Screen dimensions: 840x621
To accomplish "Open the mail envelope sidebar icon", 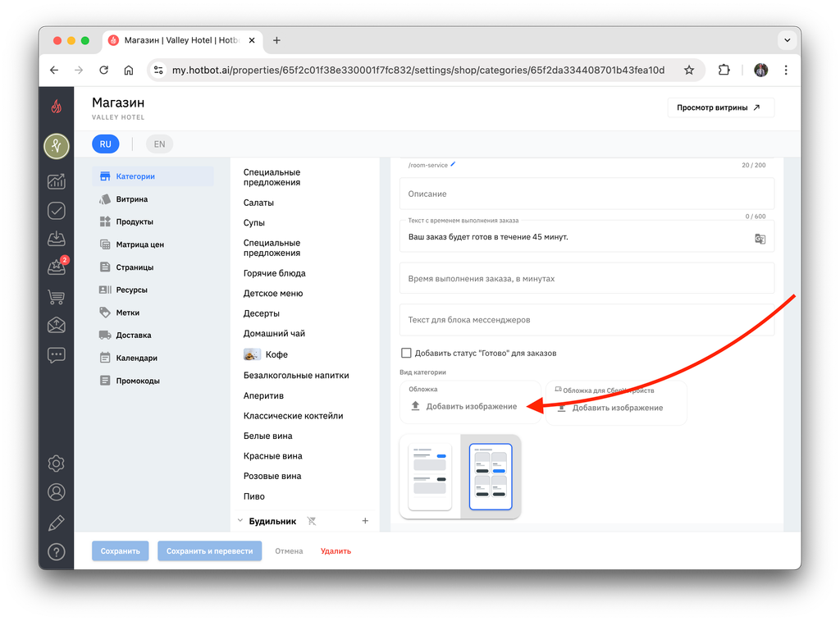I will coord(57,325).
